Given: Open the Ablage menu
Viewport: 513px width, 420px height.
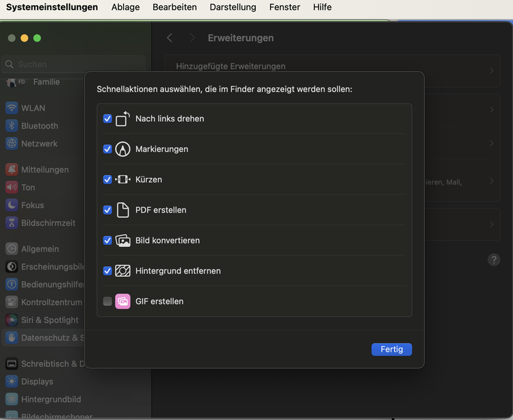Looking at the screenshot, I should (125, 8).
